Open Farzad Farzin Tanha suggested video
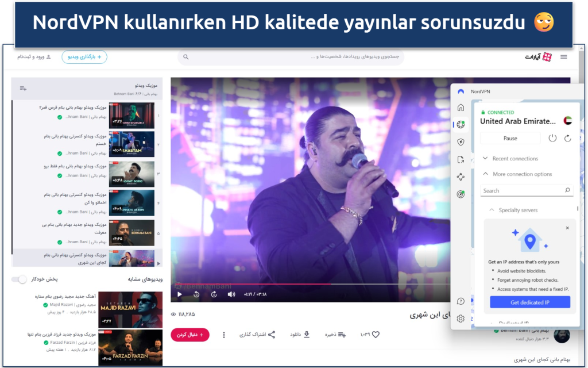This screenshot has width=588, height=368. pyautogui.click(x=130, y=347)
